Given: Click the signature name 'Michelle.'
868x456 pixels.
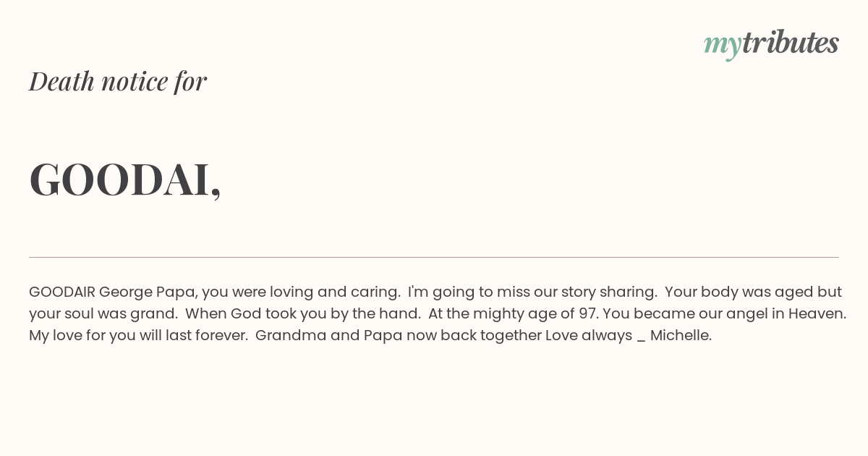Looking at the screenshot, I should pos(681,336).
